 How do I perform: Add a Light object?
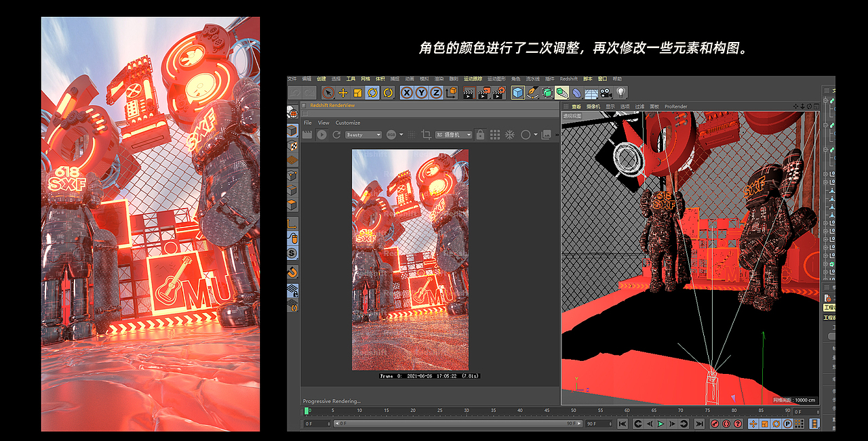(621, 93)
